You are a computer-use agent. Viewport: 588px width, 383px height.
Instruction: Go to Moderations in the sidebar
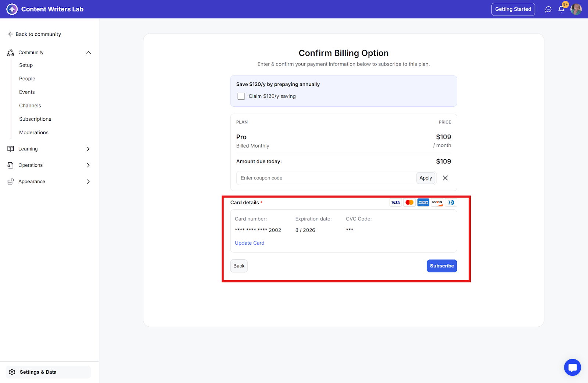pyautogui.click(x=34, y=132)
